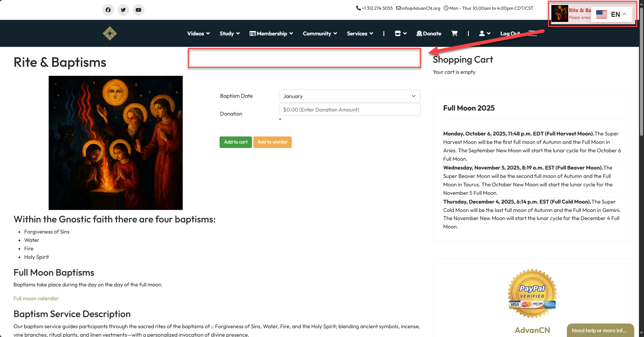Image resolution: width=644 pixels, height=337 pixels.
Task: Click the Add to cart button
Action: (x=236, y=142)
